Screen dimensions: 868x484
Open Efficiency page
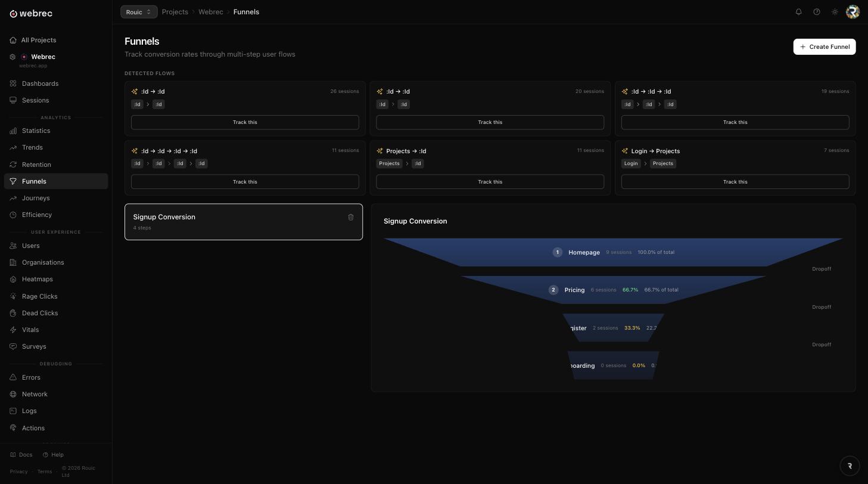tap(56, 215)
